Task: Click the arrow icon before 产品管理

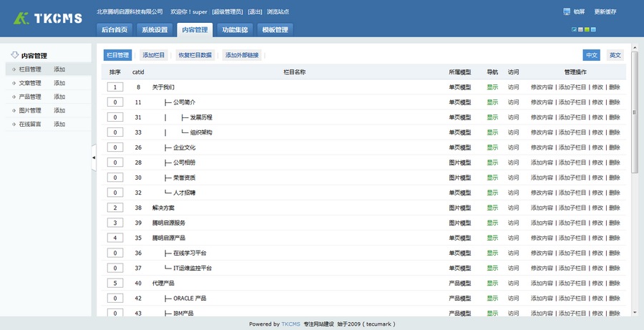Action: 14,97
